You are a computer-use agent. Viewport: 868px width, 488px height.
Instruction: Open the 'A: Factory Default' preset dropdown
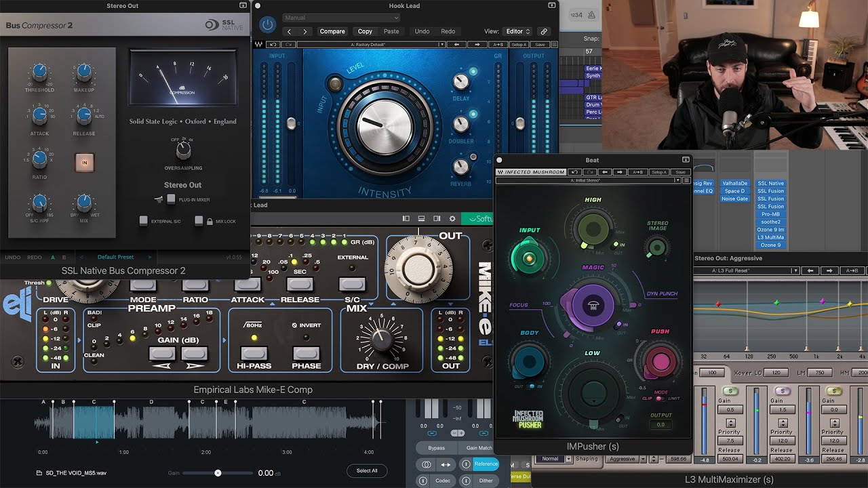click(370, 45)
